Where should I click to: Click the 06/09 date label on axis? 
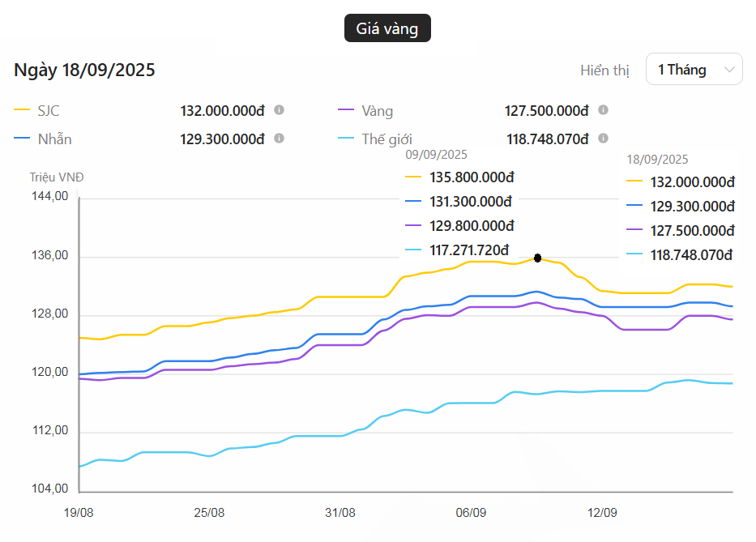pos(471,513)
